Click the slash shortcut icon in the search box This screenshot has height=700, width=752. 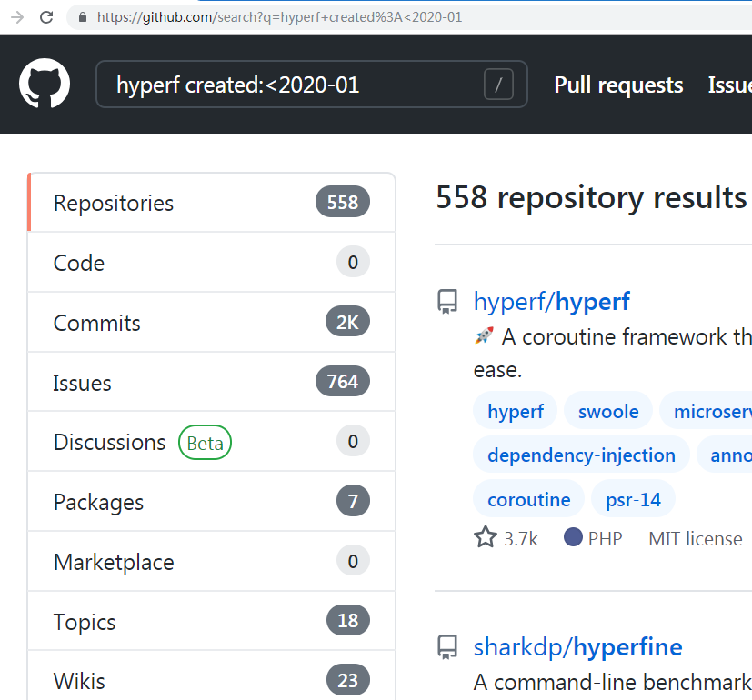pos(499,85)
